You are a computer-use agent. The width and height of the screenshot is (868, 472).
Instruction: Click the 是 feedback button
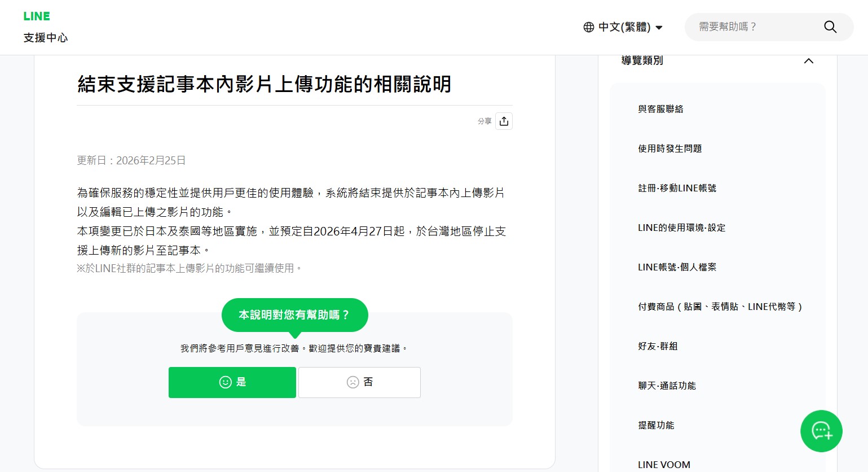(x=232, y=382)
